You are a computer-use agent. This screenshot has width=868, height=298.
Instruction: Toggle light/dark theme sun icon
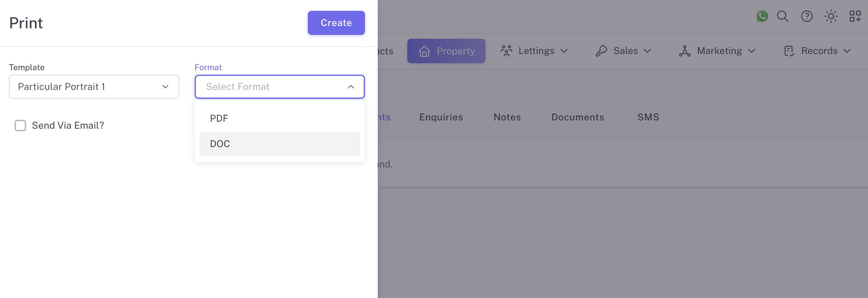[x=830, y=16]
